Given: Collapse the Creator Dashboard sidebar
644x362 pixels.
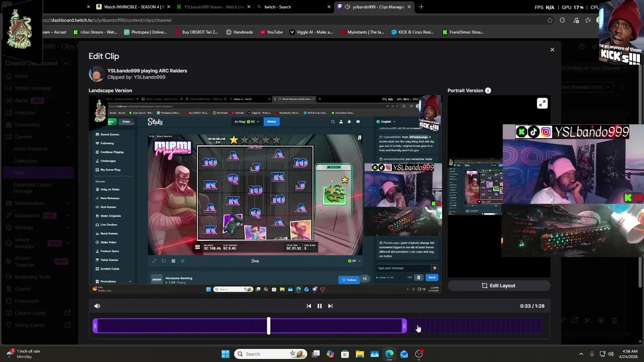Looking at the screenshot, I should (67, 63).
